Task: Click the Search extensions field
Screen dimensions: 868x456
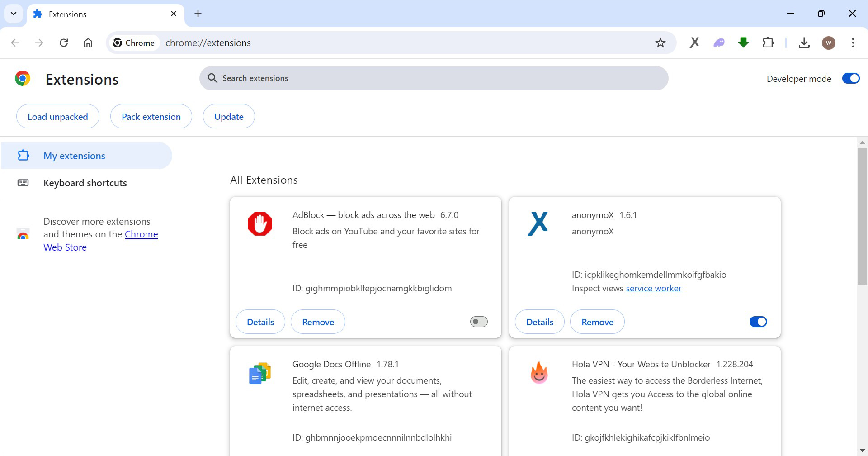Action: click(x=434, y=78)
